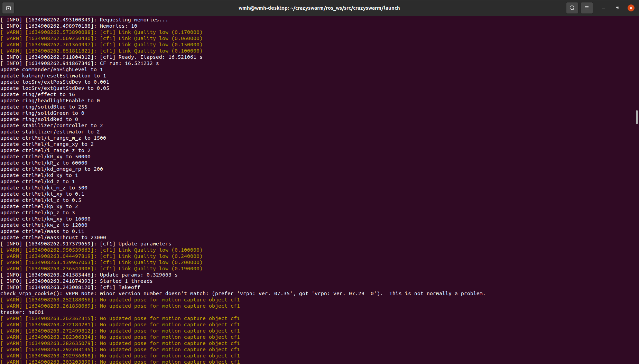Click 'update ctrlMel/kp_xy to 2' line
Viewport: 639px width, 364px height.
pyautogui.click(x=39, y=206)
